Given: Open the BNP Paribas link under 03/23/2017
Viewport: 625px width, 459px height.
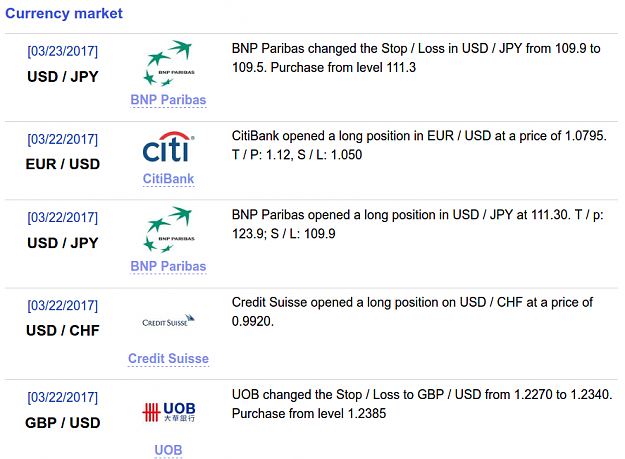Looking at the screenshot, I should pos(168,100).
